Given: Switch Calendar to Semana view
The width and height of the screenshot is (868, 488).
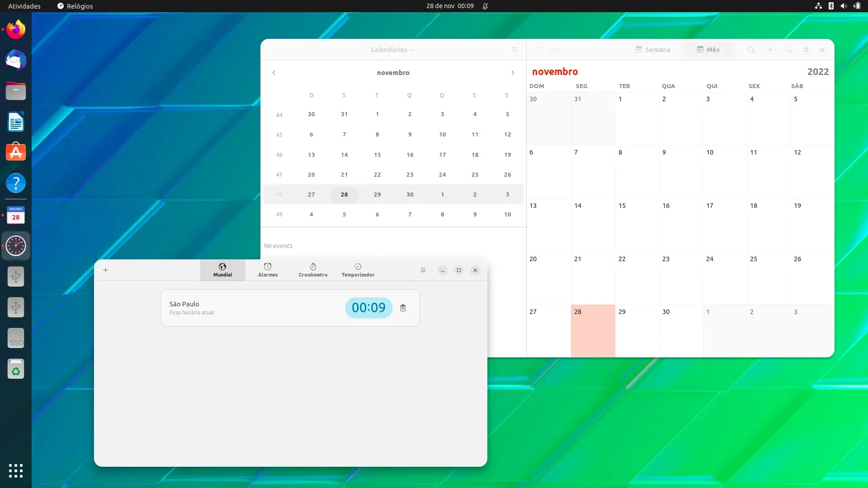Looking at the screenshot, I should [653, 50].
